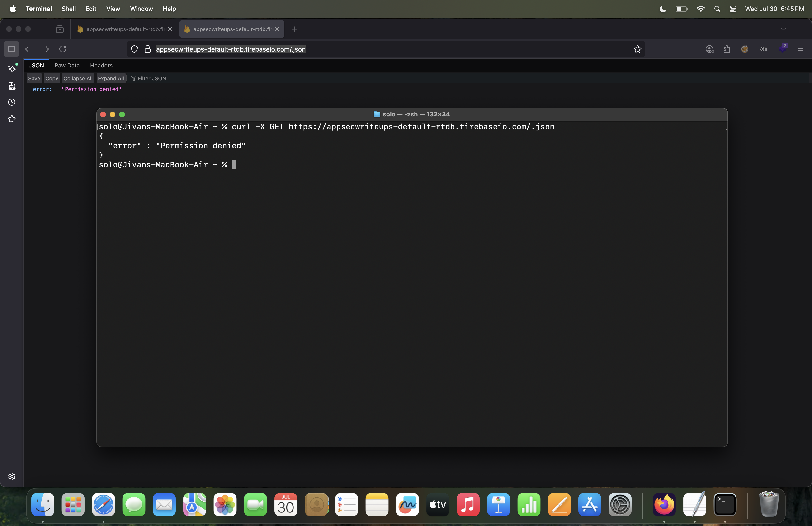
Task: Open the Firefox hamburger application menu
Action: click(x=800, y=49)
